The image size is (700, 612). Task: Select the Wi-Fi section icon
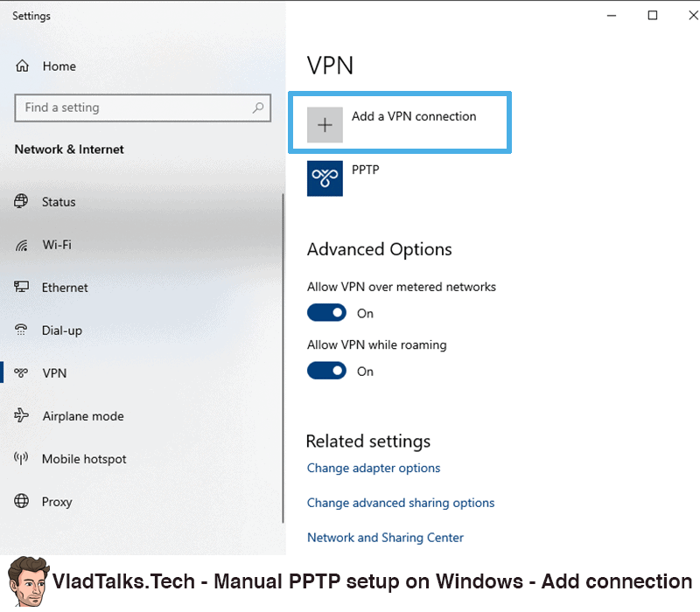click(21, 245)
